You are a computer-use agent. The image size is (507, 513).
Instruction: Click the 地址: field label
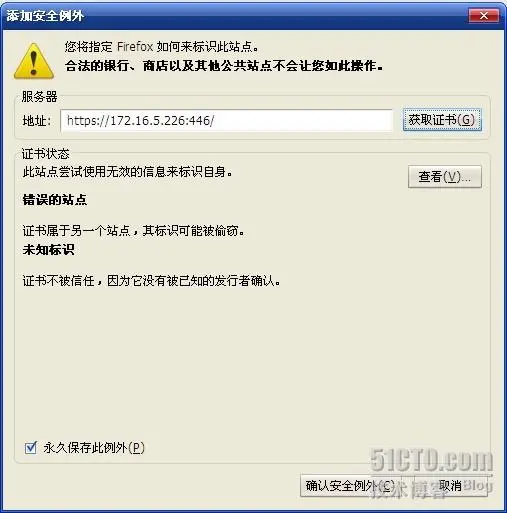pos(37,120)
